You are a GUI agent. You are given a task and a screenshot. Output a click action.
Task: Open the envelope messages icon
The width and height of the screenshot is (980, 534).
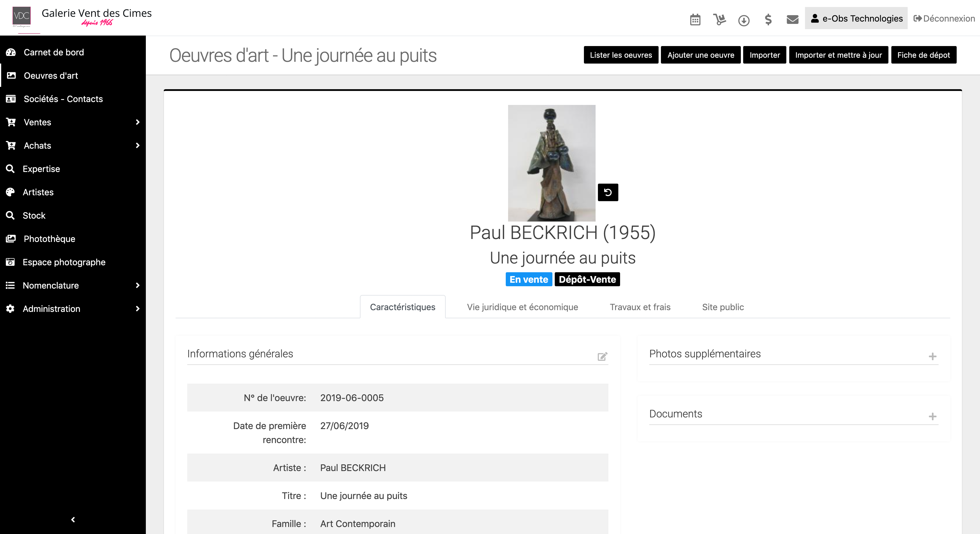(792, 19)
